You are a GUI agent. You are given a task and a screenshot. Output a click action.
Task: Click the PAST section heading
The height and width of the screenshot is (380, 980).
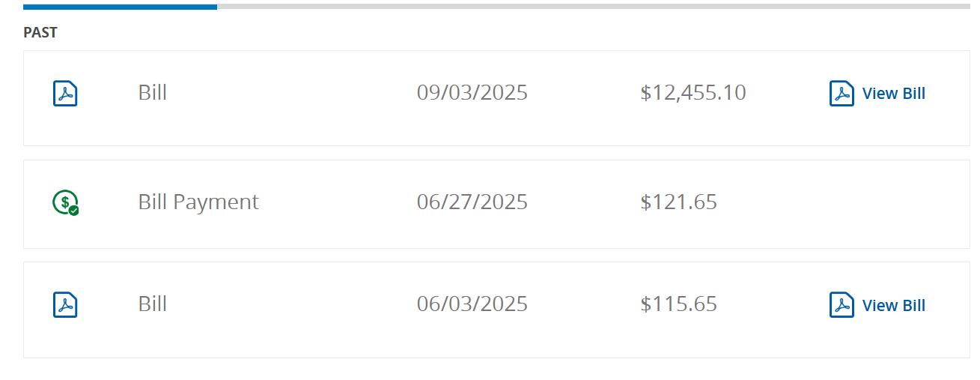[x=40, y=33]
